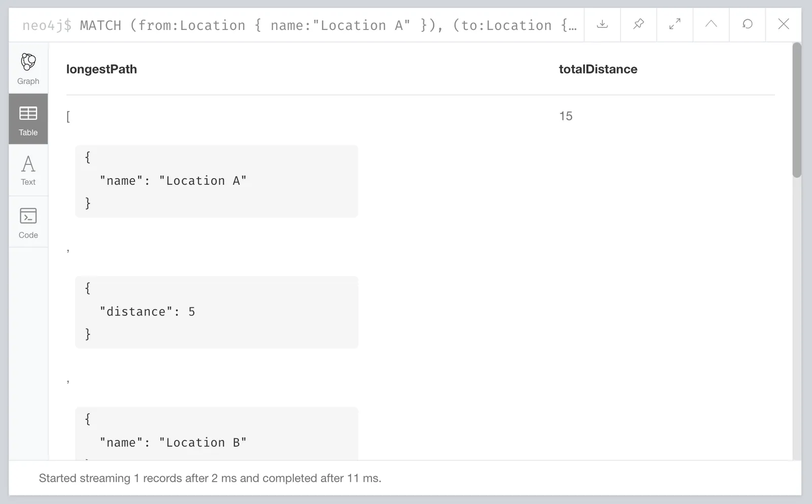Switch to Graph view
This screenshot has width=812, height=504.
pyautogui.click(x=28, y=68)
